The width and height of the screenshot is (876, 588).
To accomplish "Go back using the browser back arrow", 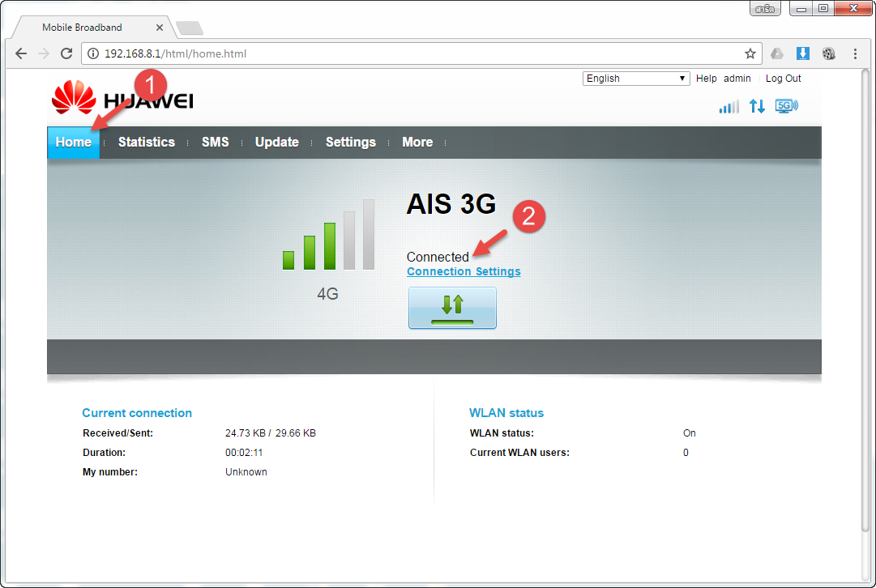I will 21,53.
